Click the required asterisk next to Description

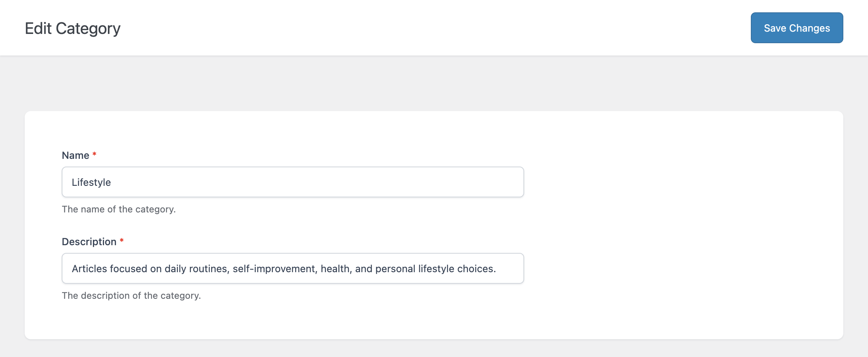[121, 241]
